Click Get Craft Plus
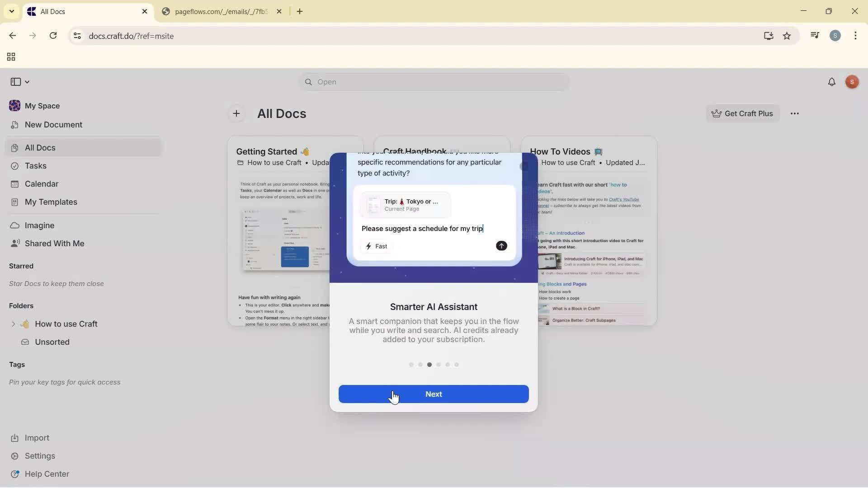This screenshot has width=868, height=488. click(743, 113)
